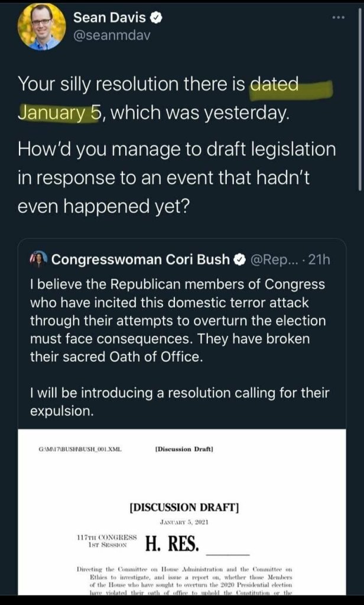
Task: Click the verified badge beside Cori Bush
Action: click(241, 259)
